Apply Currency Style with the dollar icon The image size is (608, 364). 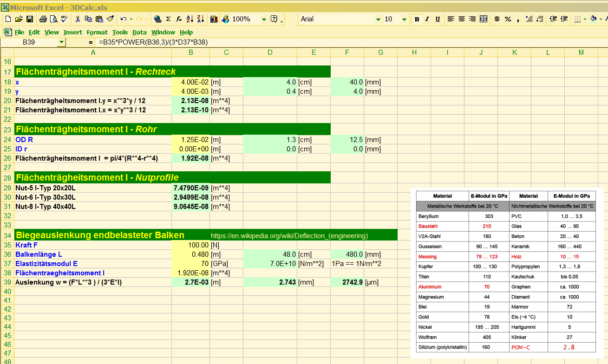(x=497, y=19)
